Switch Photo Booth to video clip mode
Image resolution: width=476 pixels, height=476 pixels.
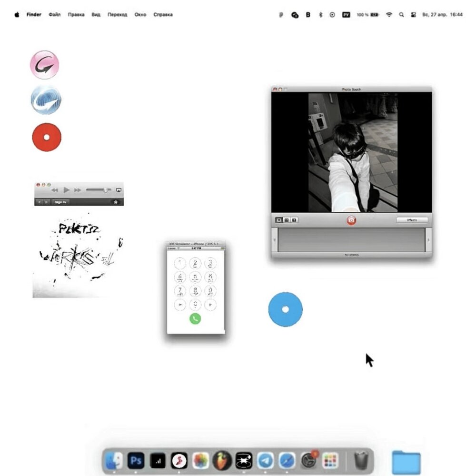294,220
